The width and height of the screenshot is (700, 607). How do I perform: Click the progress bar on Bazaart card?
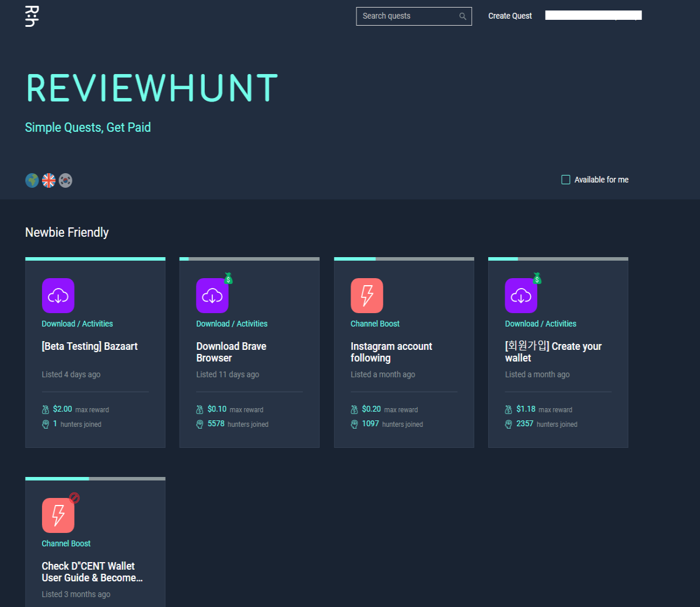point(95,259)
